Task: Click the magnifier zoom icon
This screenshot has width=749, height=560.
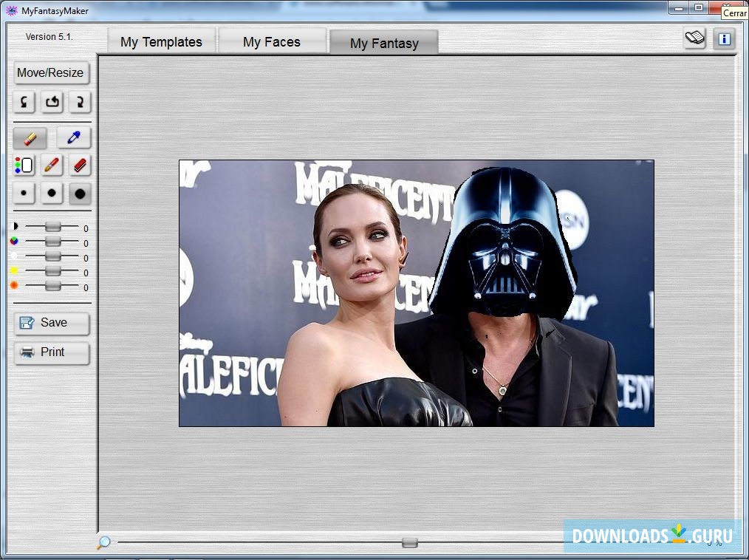Action: point(103,542)
